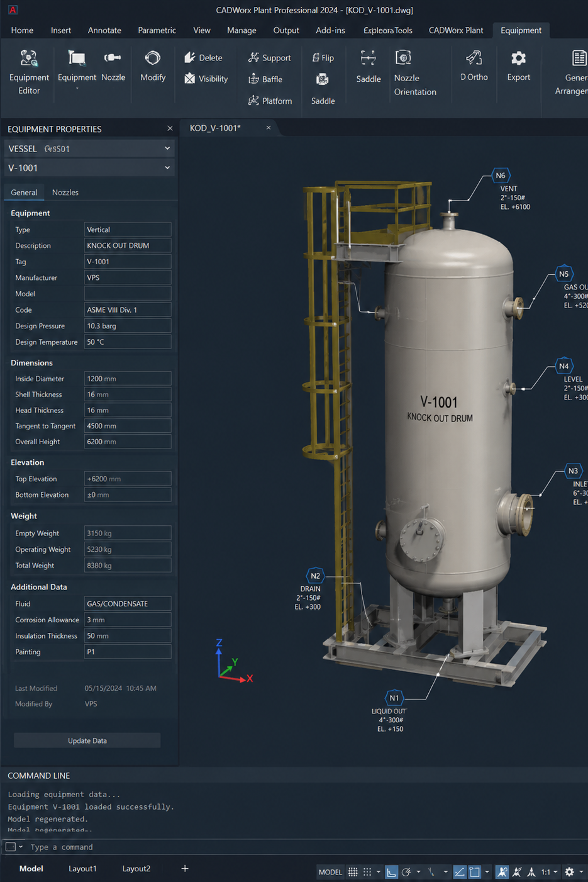Toggle object snap square icon
The image size is (588, 882).
(x=475, y=872)
